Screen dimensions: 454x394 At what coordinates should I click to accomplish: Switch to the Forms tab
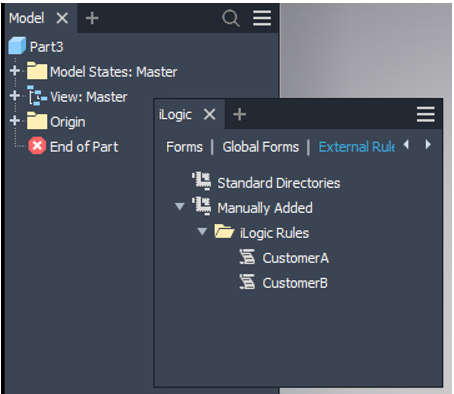184,147
